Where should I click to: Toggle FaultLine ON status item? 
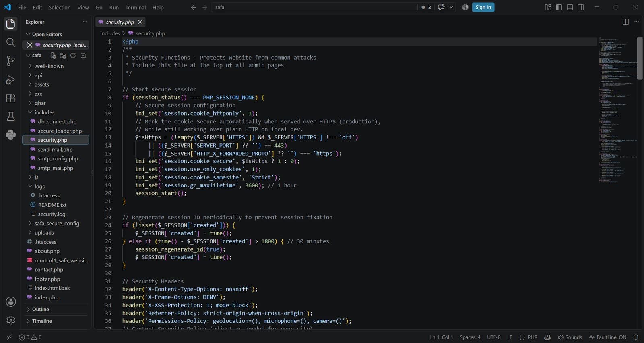click(x=608, y=337)
